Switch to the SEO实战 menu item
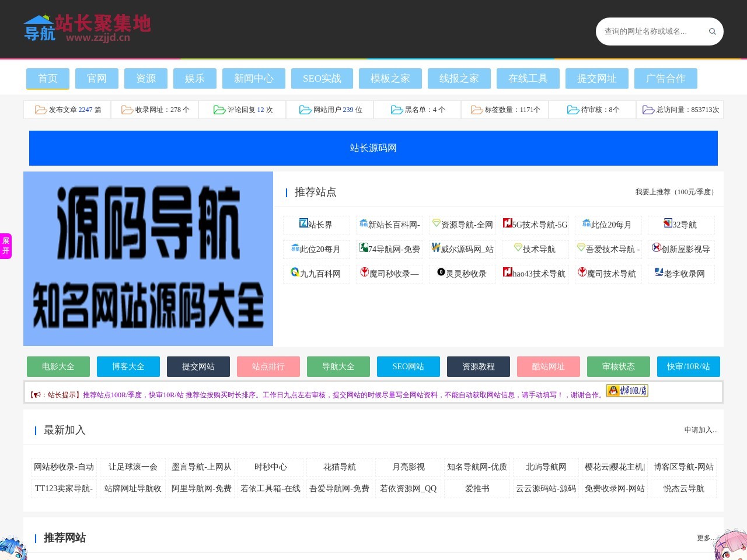 tap(322, 79)
